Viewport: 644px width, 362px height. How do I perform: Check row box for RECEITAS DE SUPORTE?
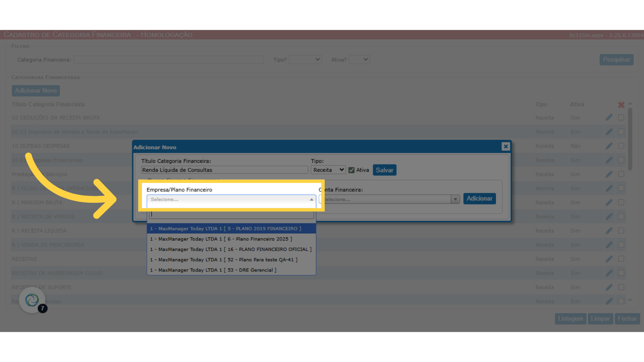pyautogui.click(x=621, y=287)
